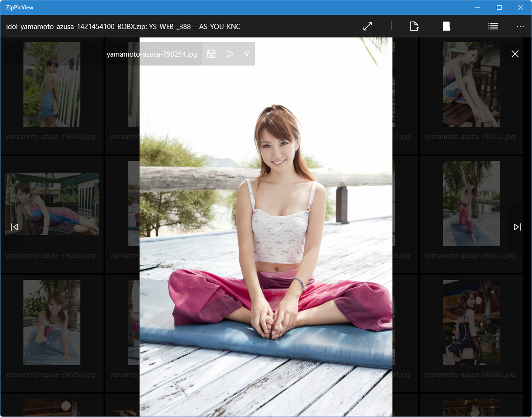Minimize the ZipPicView window
532x417 pixels.
tap(478, 7)
